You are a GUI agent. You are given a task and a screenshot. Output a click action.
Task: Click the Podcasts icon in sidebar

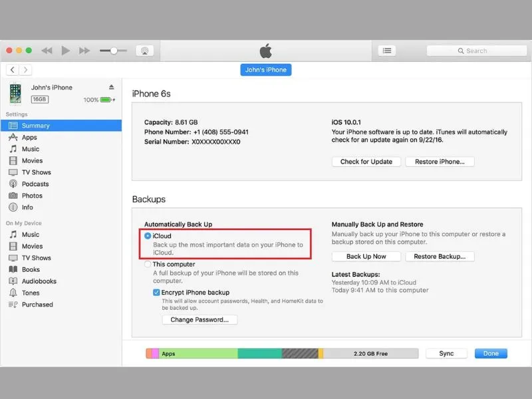pos(13,184)
